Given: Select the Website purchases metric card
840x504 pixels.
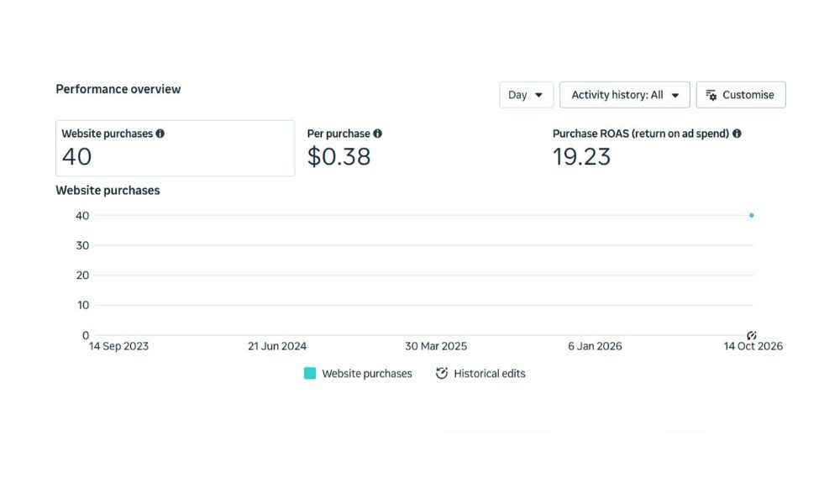Looking at the screenshot, I should point(176,149).
